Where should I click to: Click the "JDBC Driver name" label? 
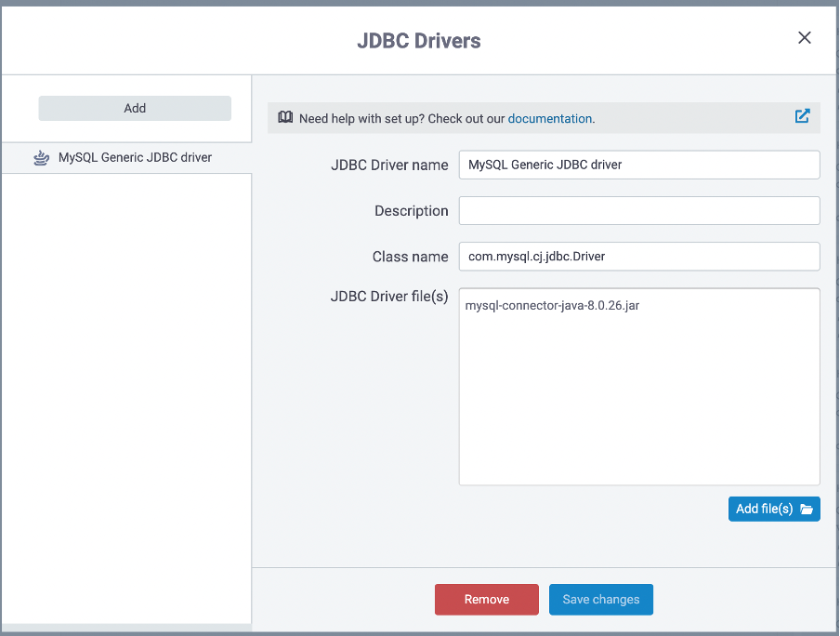[389, 165]
